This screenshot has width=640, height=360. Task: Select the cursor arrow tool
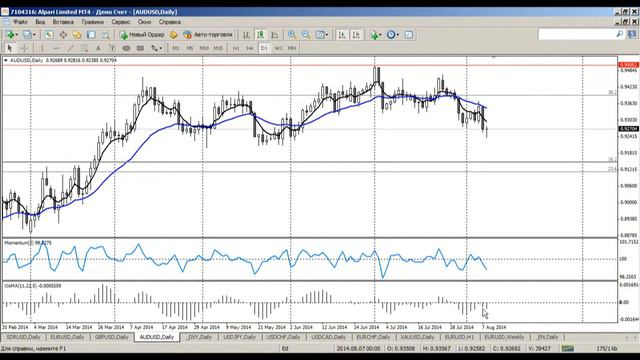10,48
